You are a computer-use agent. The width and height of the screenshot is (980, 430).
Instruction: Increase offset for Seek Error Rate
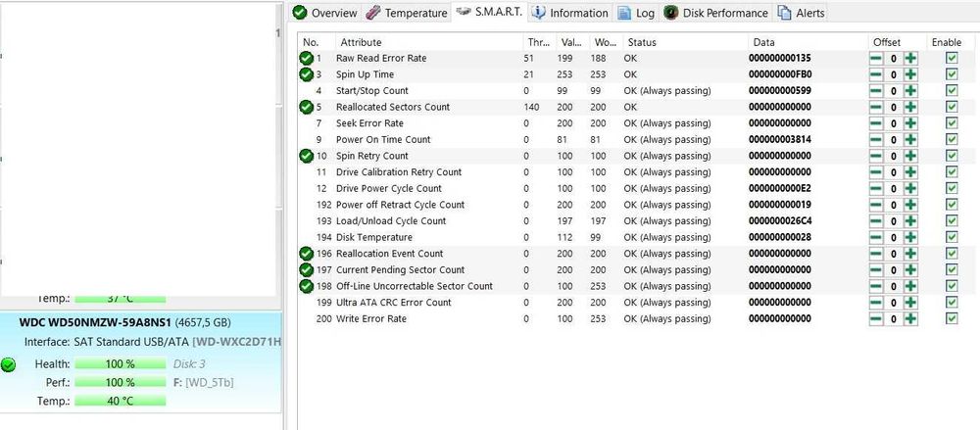[911, 123]
